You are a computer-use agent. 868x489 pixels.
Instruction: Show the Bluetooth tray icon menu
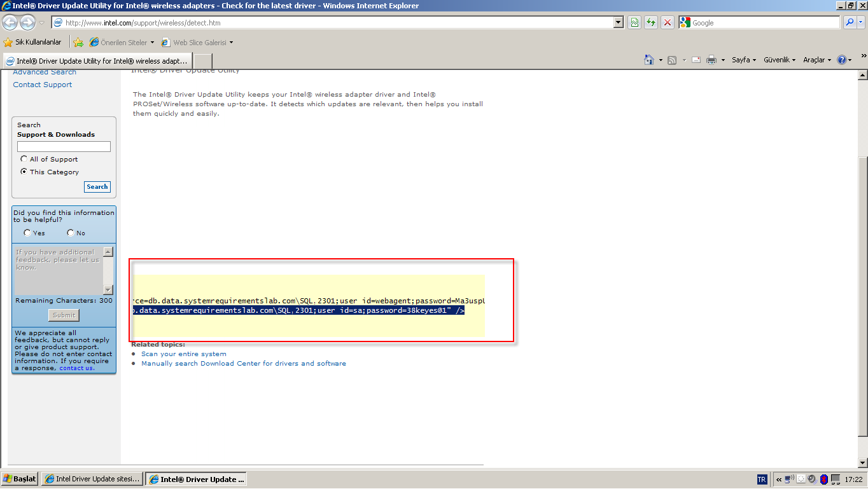(824, 479)
